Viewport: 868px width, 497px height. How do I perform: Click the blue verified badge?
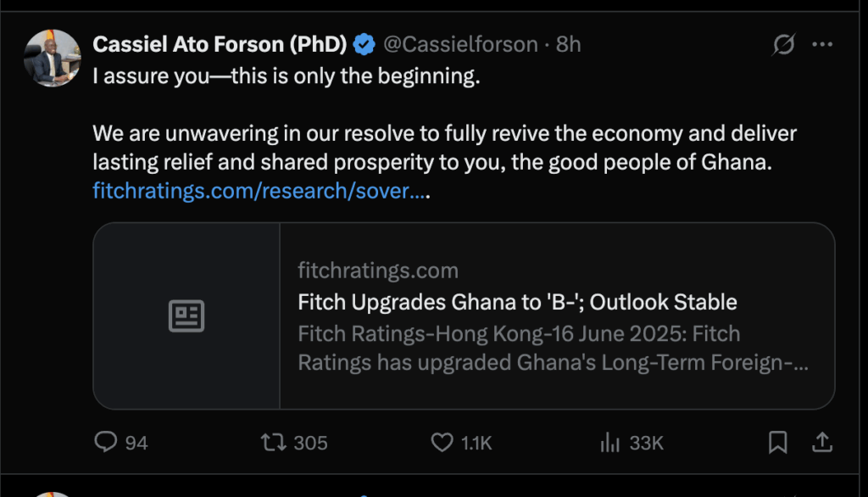coord(364,44)
